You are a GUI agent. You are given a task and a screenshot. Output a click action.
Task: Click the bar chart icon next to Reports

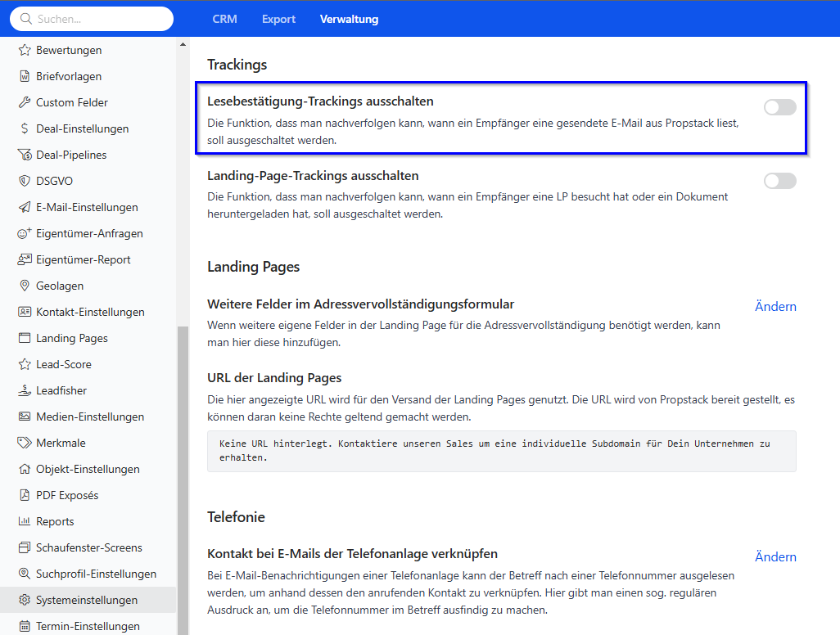(25, 521)
